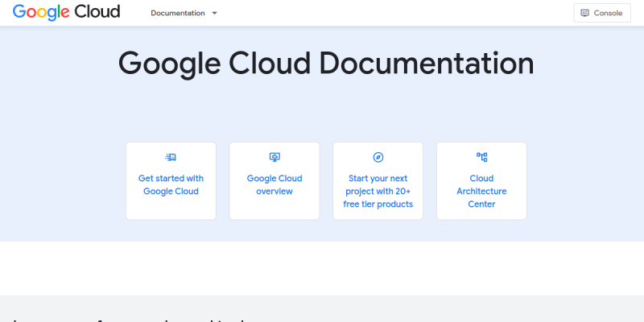Open the Google Cloud logo home link
The height and width of the screenshot is (322, 644).
(x=66, y=12)
